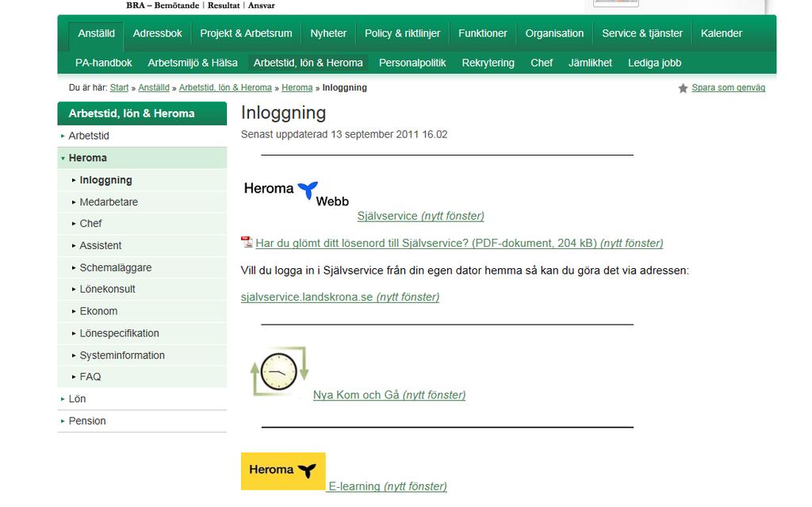Open Personalpolitik in the submenu
Image resolution: width=812 pixels, height=507 pixels.
412,63
